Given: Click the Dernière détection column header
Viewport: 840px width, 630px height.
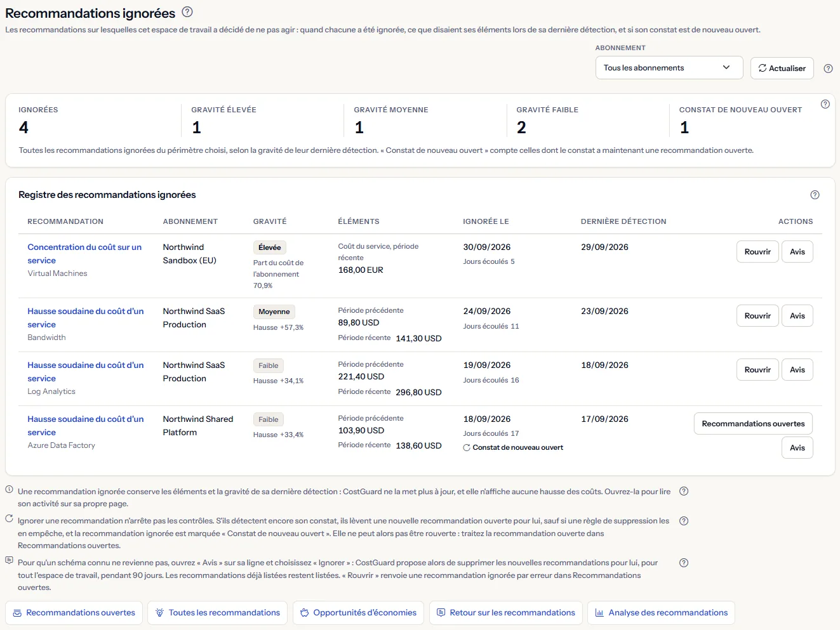Looking at the screenshot, I should pyautogui.click(x=623, y=221).
